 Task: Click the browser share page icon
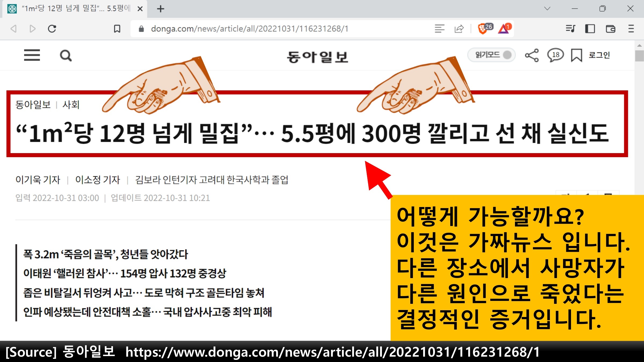(459, 29)
